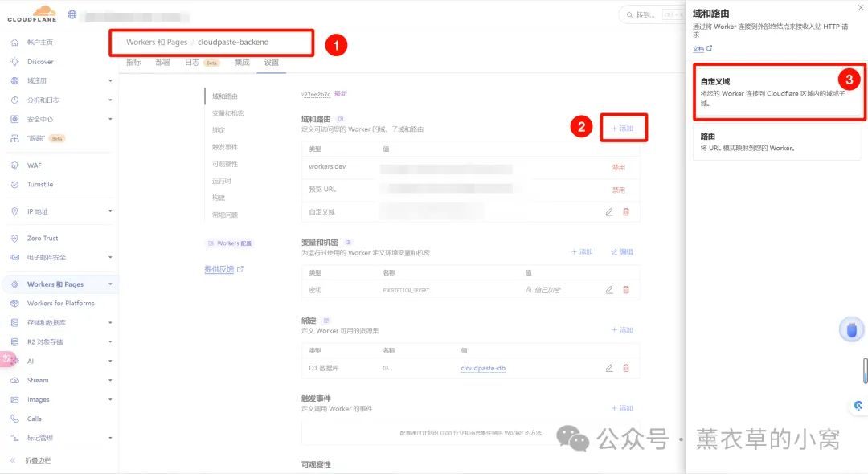The height and width of the screenshot is (474, 868).
Task: Select the 设置 tab
Action: (x=272, y=63)
